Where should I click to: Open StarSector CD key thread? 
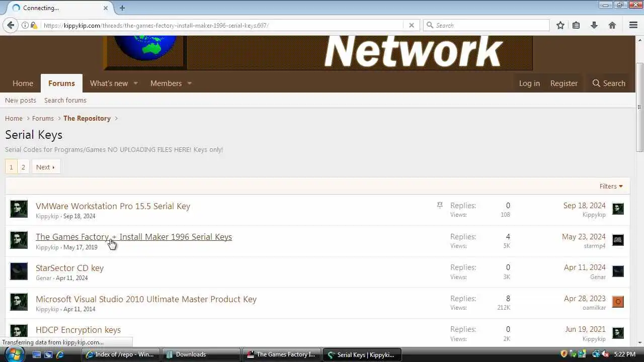[69, 268]
